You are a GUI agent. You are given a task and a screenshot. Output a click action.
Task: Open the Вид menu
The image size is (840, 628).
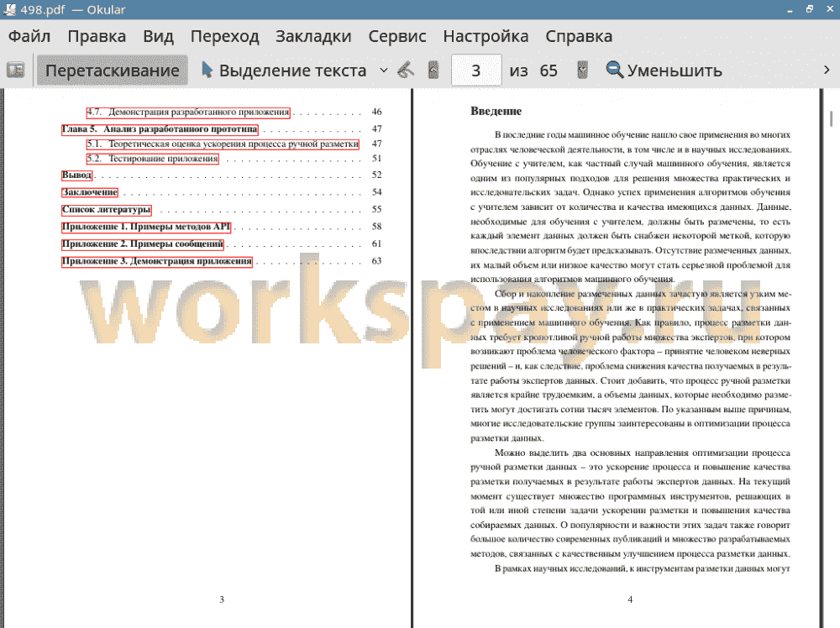pyautogui.click(x=158, y=36)
